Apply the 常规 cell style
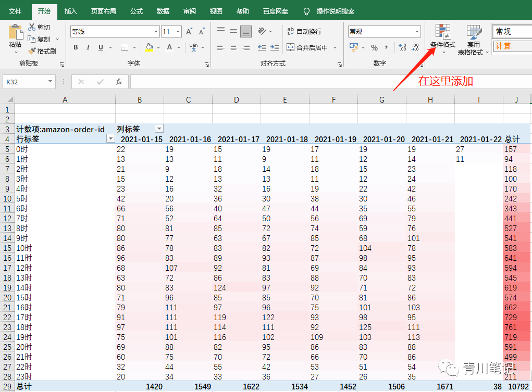The height and width of the screenshot is (392, 532). [512, 32]
